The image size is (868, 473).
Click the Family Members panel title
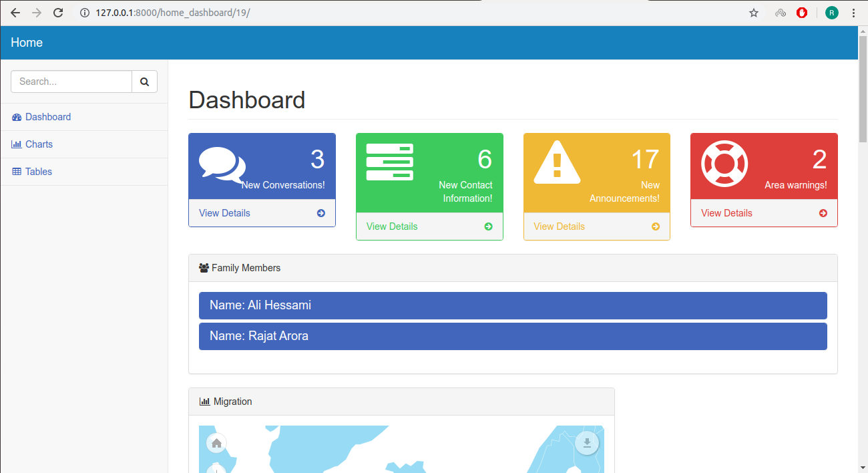246,268
